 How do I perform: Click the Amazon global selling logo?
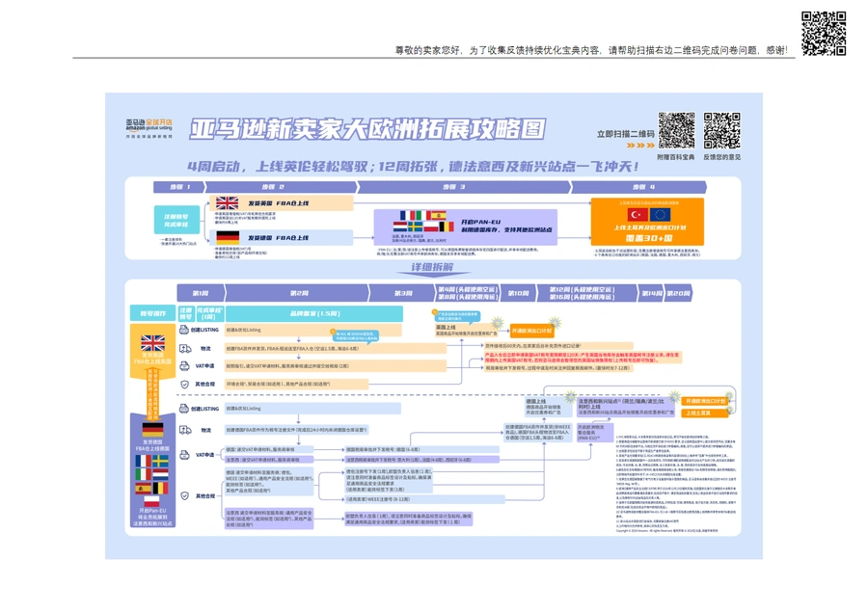149,128
